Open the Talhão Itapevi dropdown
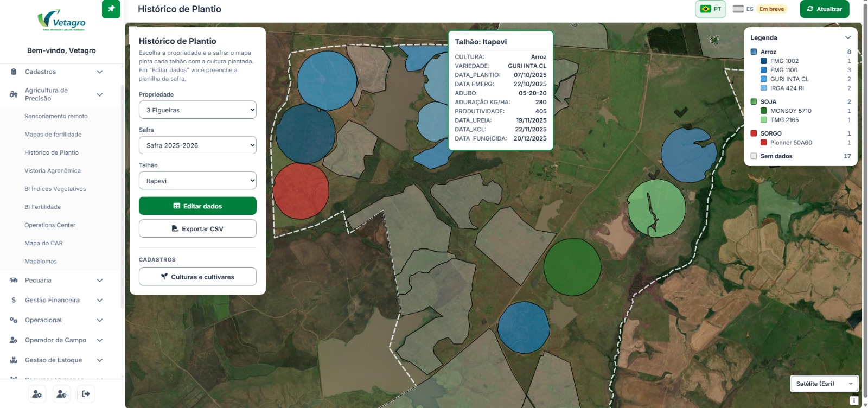 [x=197, y=181]
